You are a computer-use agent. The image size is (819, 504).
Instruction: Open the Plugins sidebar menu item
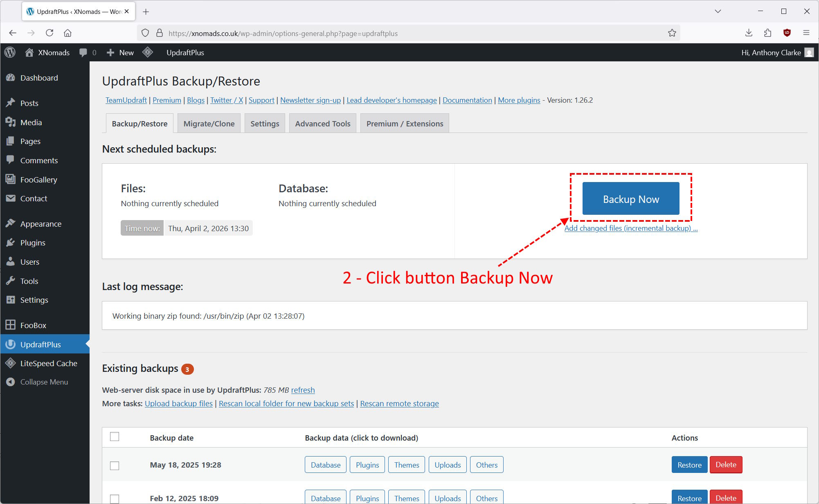coord(33,243)
